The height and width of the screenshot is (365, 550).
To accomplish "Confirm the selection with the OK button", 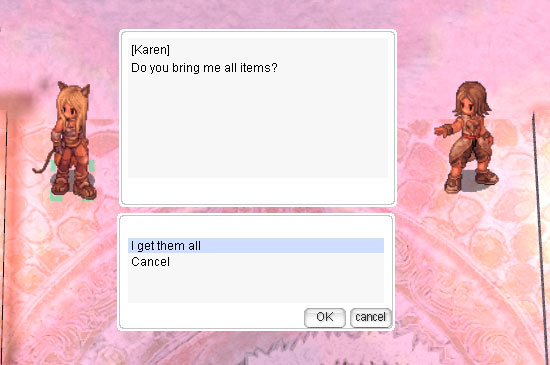I will [x=324, y=318].
